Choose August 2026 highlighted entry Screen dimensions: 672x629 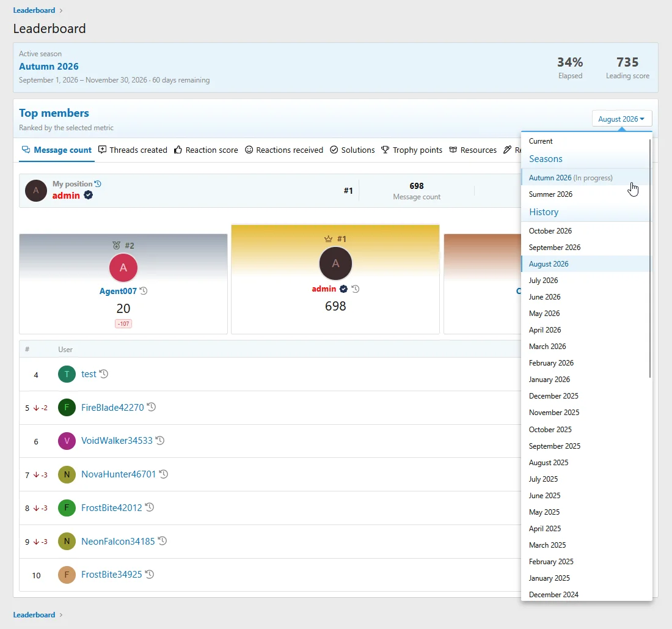pyautogui.click(x=585, y=263)
